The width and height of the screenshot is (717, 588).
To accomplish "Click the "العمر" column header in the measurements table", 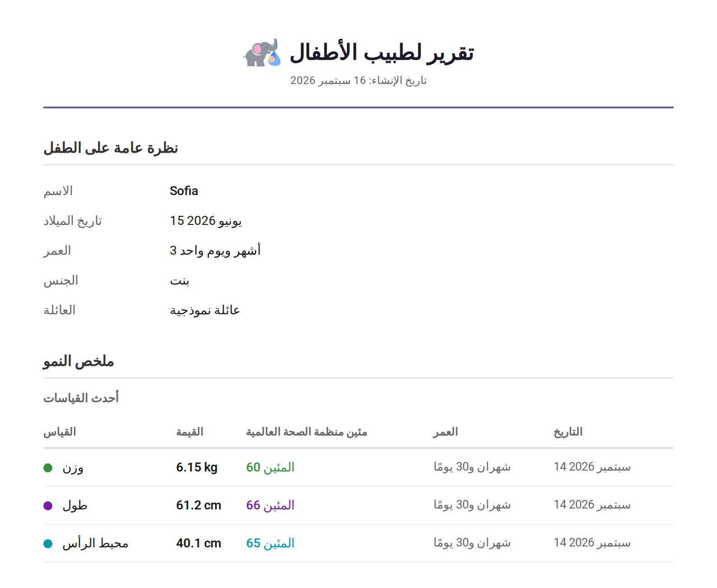I will click(x=446, y=432).
